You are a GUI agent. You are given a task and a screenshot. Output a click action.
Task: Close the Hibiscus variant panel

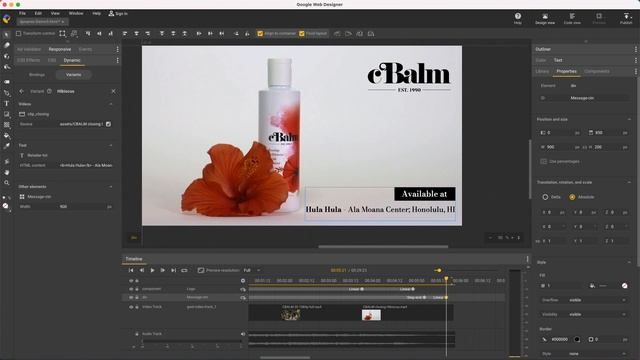click(x=113, y=91)
